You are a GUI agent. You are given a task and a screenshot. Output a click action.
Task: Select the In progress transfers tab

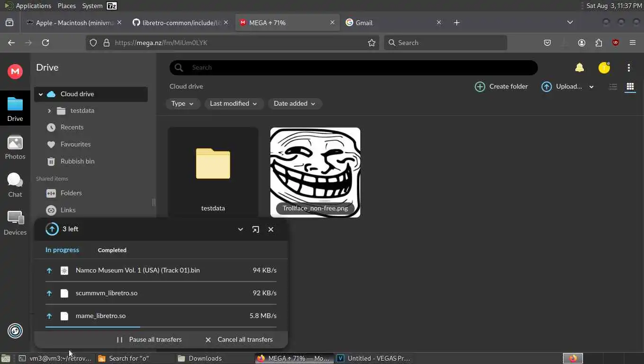click(x=62, y=250)
